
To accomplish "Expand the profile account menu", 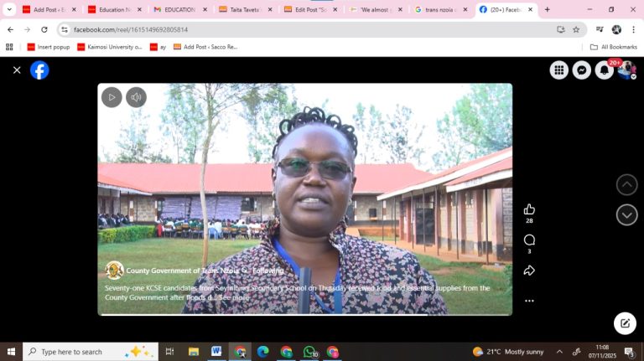I will coord(626,70).
